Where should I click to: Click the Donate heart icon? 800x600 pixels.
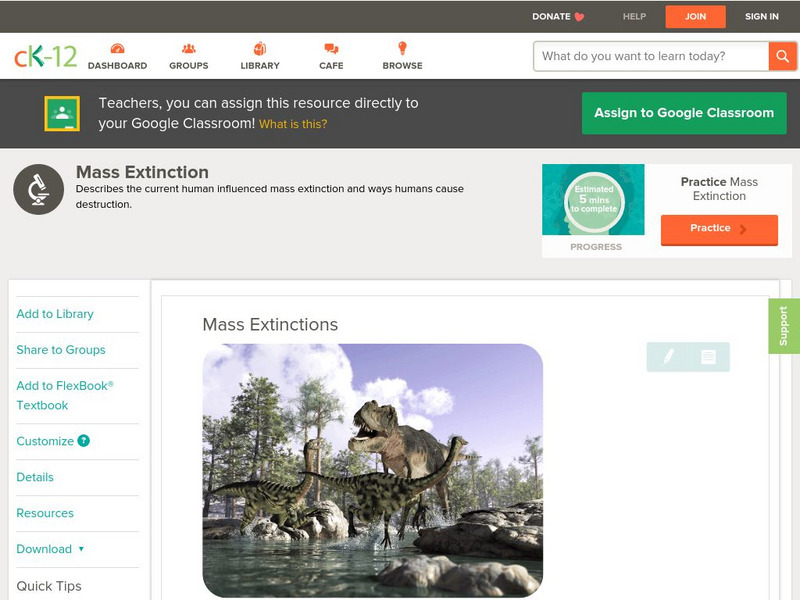point(579,17)
